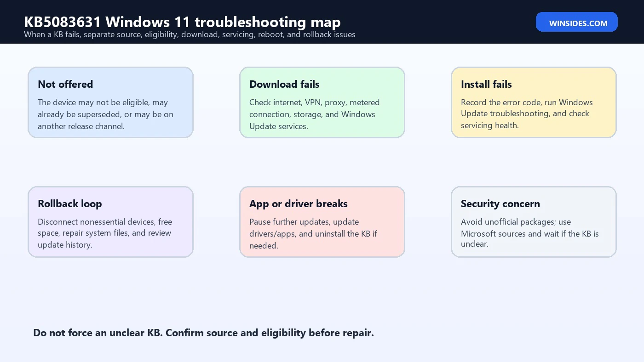
Task: Select the 'Install fails' card heading
Action: [486, 84]
